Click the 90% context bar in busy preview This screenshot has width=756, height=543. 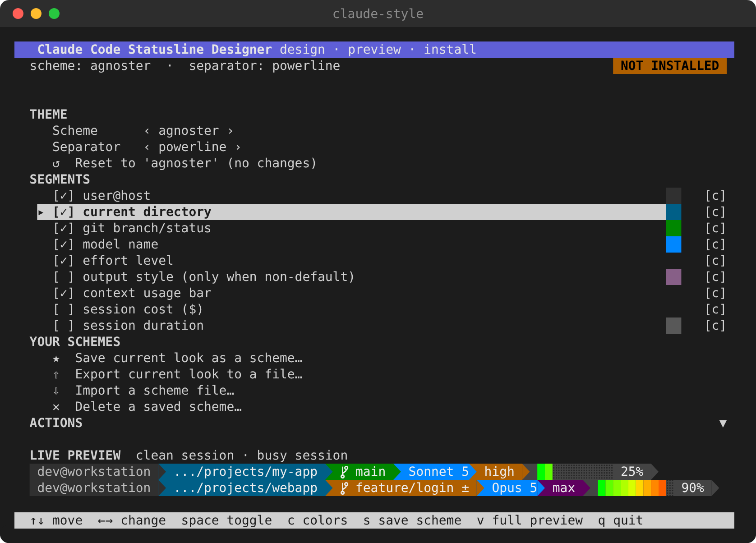click(654, 488)
